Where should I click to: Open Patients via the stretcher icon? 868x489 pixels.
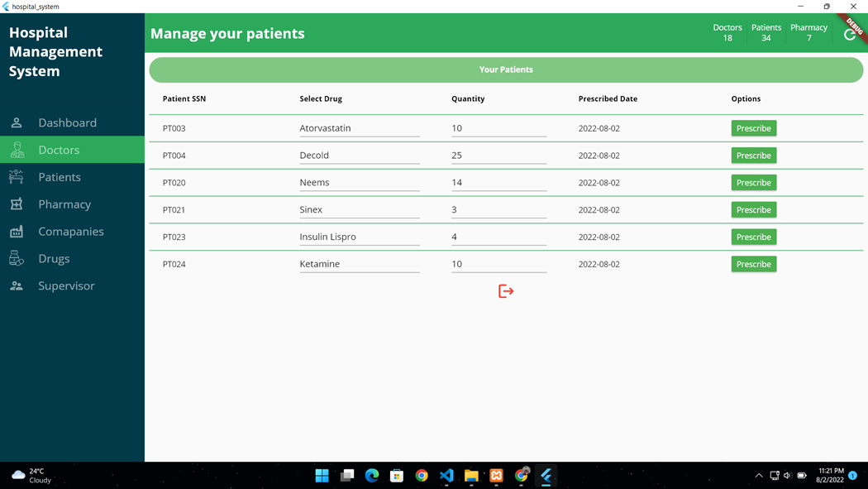point(17,177)
